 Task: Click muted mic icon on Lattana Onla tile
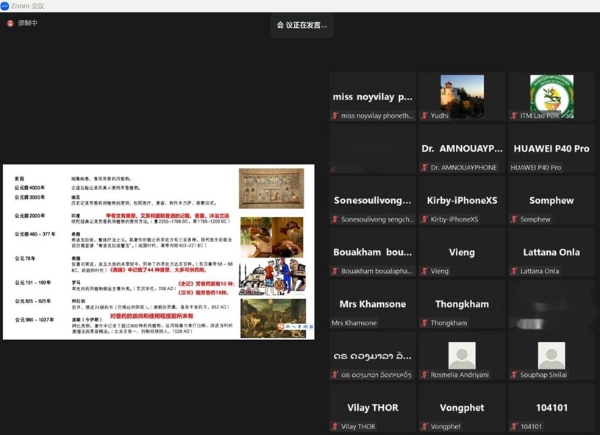514,271
